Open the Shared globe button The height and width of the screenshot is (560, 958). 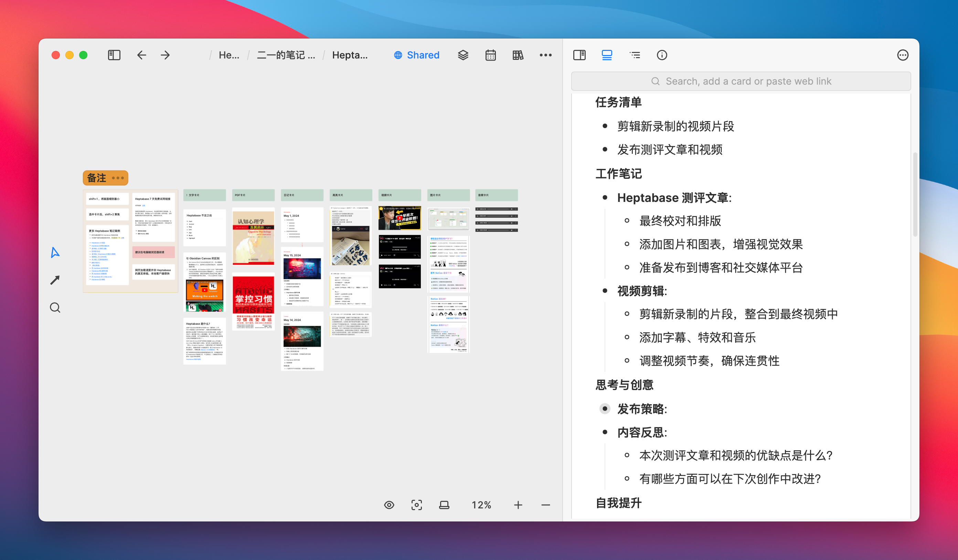pyautogui.click(x=417, y=55)
